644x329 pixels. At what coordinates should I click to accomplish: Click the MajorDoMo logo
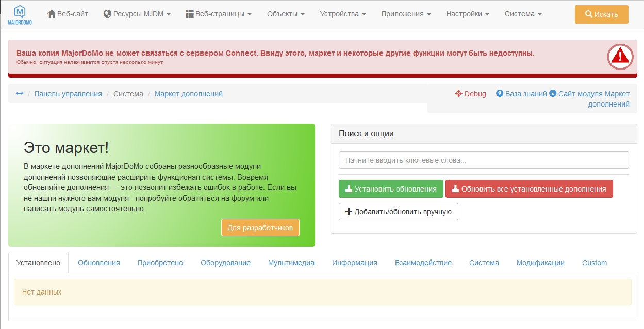coord(20,14)
